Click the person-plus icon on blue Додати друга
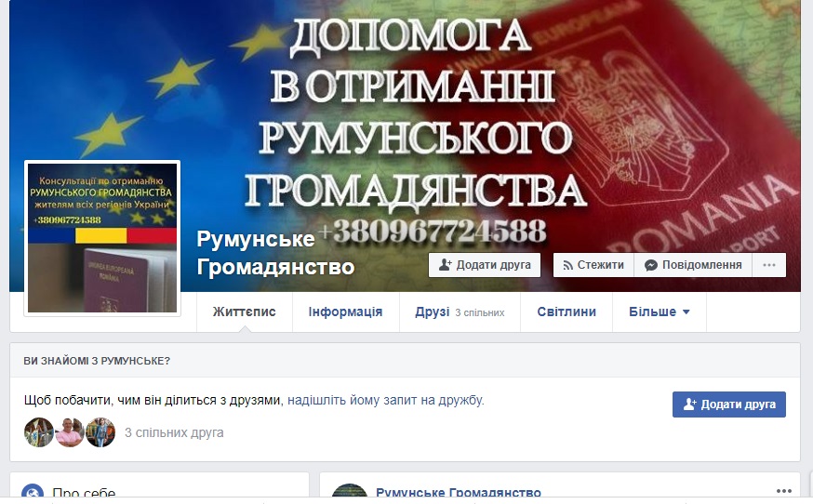 click(689, 405)
